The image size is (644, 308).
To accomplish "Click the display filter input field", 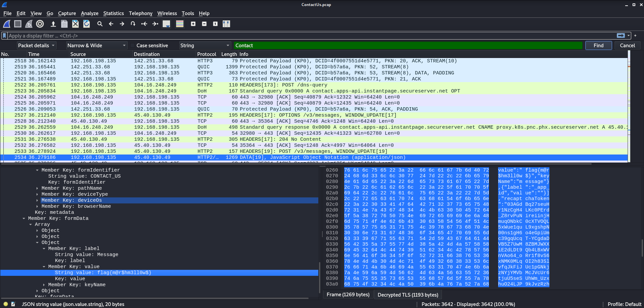I will 311,36.
